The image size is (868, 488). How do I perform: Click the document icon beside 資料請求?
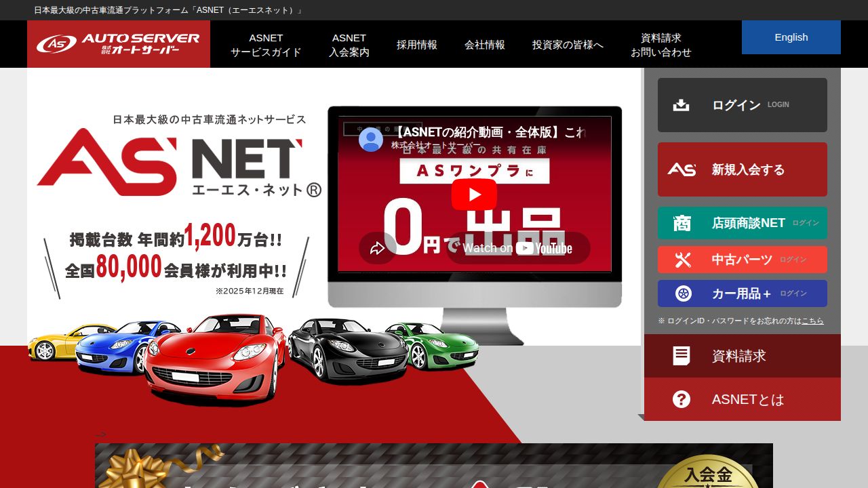pyautogui.click(x=682, y=356)
